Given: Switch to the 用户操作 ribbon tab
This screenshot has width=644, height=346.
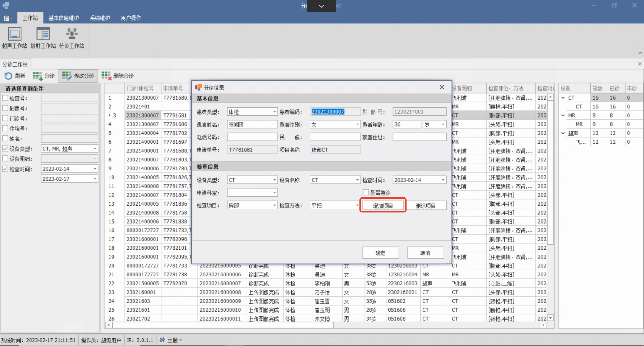Looking at the screenshot, I should [x=131, y=18].
